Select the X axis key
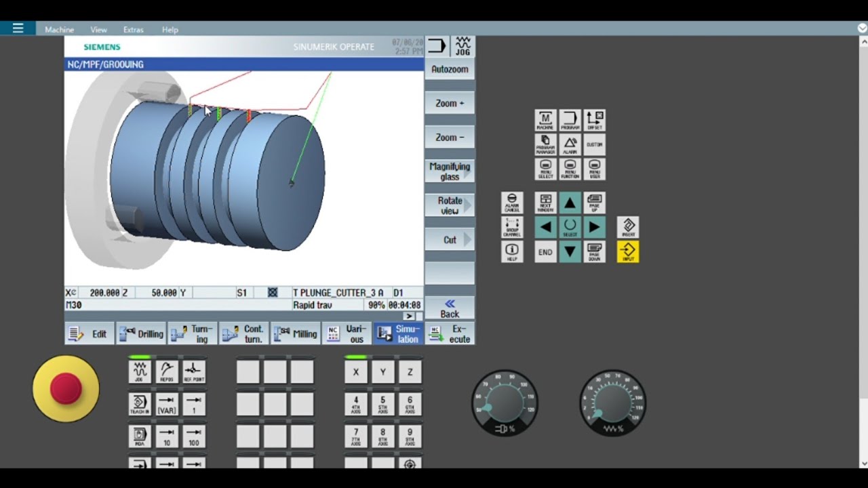This screenshot has height=488, width=868. [x=356, y=371]
